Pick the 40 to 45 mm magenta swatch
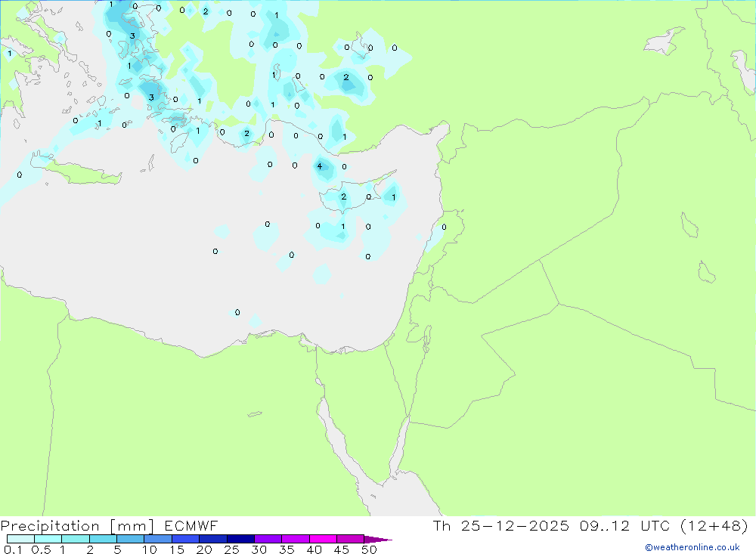Image resolution: width=756 pixels, height=554 pixels. (x=323, y=539)
